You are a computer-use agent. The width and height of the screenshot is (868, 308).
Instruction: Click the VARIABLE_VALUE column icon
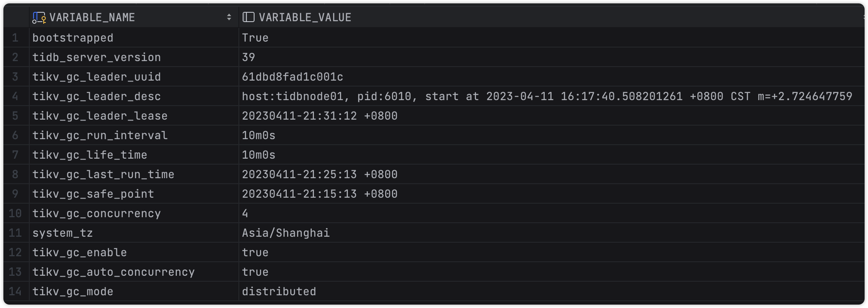248,17
